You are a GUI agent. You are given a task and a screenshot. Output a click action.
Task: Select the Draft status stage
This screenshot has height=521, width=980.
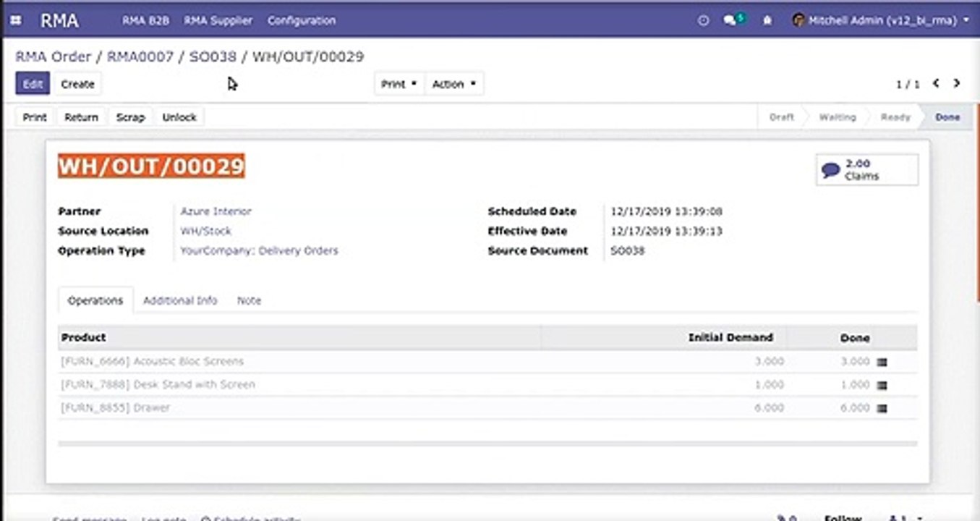781,117
